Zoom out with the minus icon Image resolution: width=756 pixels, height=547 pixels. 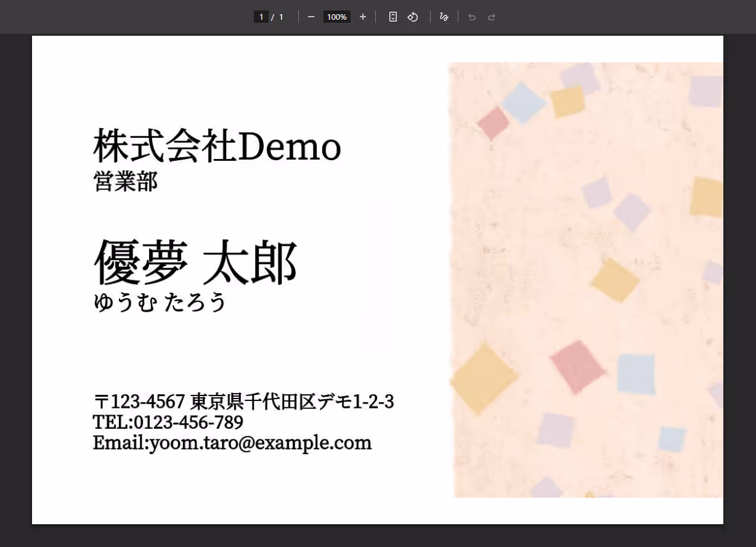(x=311, y=17)
